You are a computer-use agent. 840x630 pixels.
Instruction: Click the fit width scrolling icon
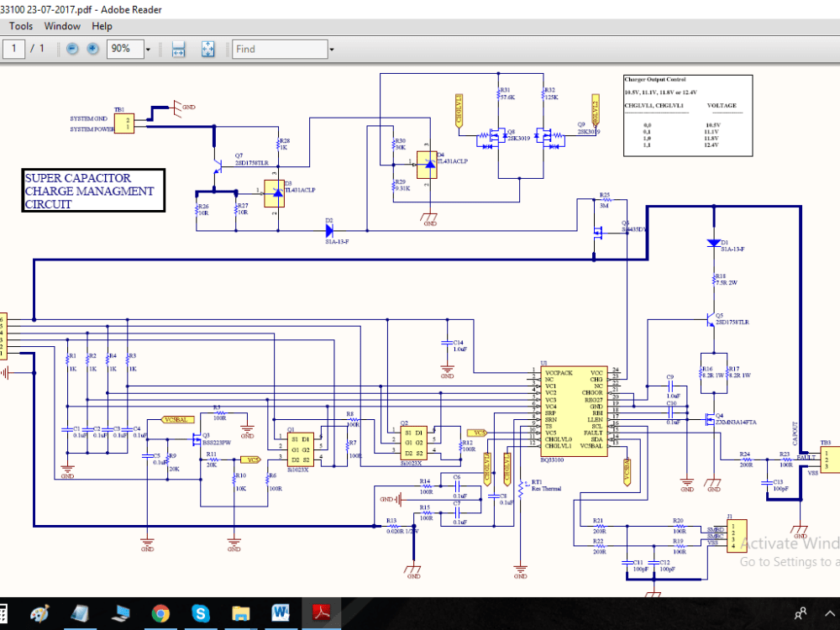click(x=178, y=49)
